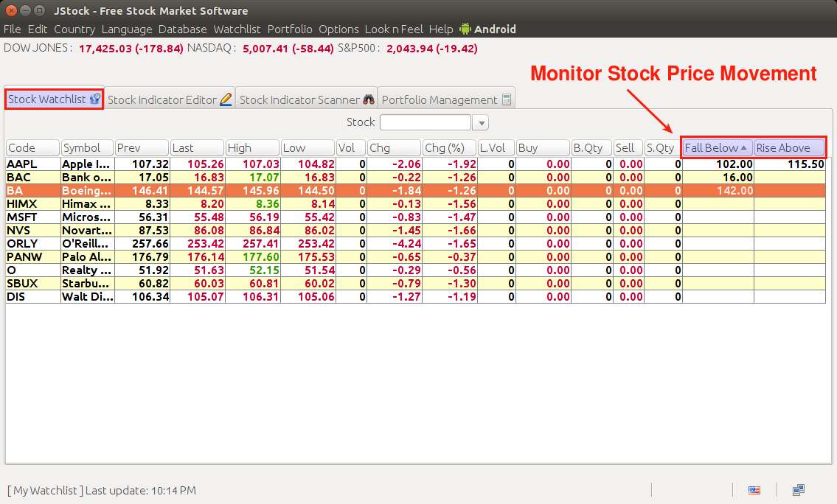Open the Watchlist menu
This screenshot has height=504, width=837.
pos(237,29)
